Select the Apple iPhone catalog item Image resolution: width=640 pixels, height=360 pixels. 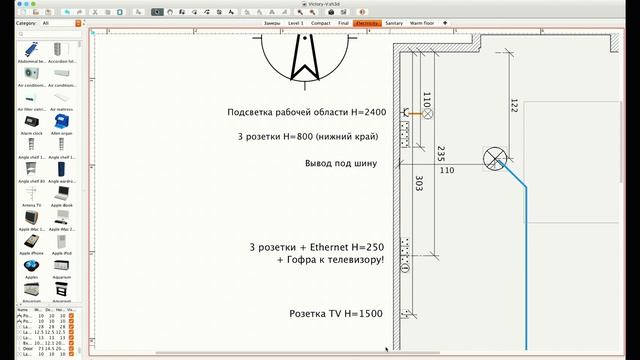(x=31, y=245)
